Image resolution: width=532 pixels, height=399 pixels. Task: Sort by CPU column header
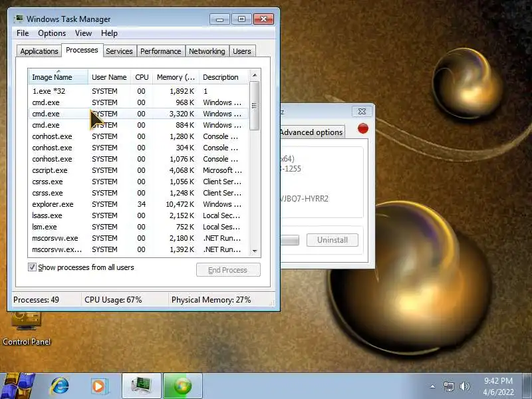click(142, 77)
